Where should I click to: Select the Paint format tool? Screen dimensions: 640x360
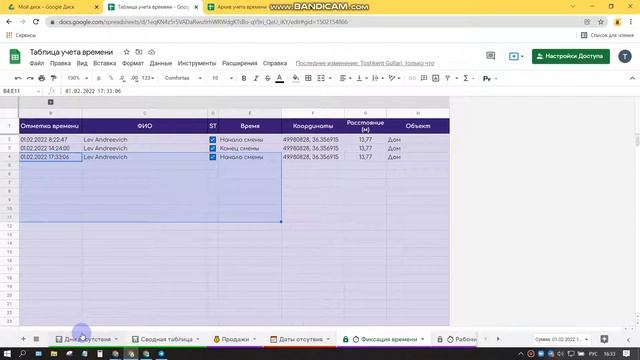point(53,78)
